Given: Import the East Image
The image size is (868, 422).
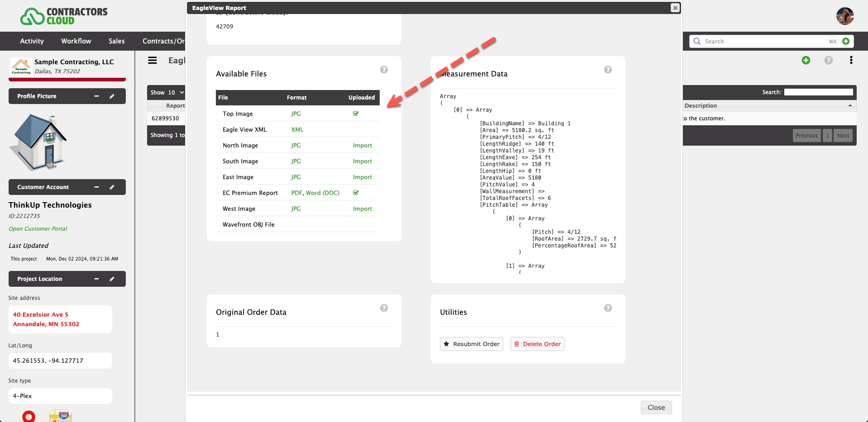Looking at the screenshot, I should (x=362, y=177).
